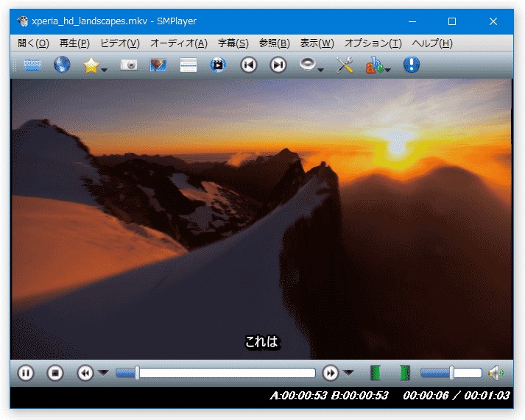Open preferences with the wrench-screwdriver icon
The width and height of the screenshot is (525, 420).
345,65
